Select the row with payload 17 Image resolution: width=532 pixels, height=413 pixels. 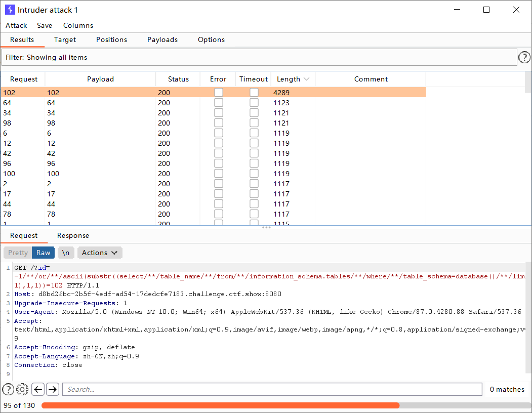tap(214, 194)
